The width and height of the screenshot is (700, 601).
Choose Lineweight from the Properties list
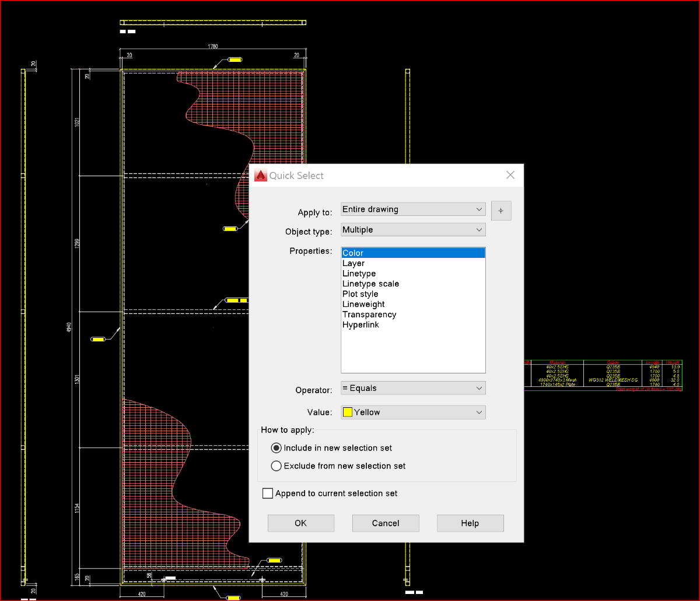[x=363, y=305]
